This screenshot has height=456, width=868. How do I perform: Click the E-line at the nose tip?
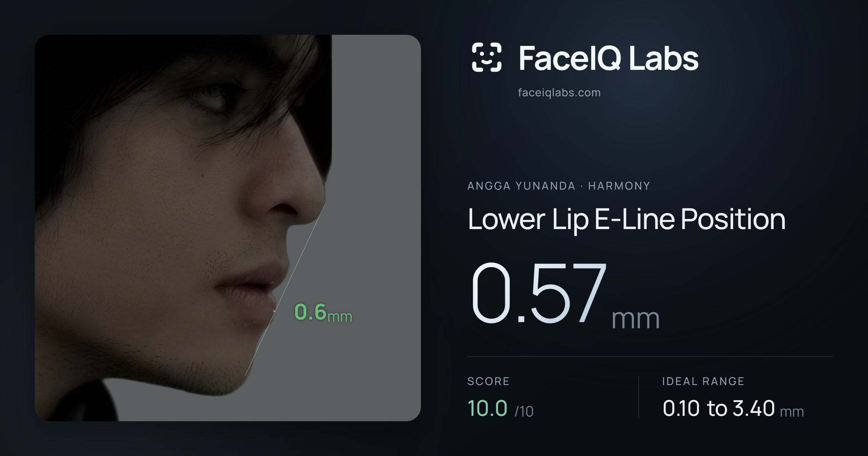click(x=324, y=205)
